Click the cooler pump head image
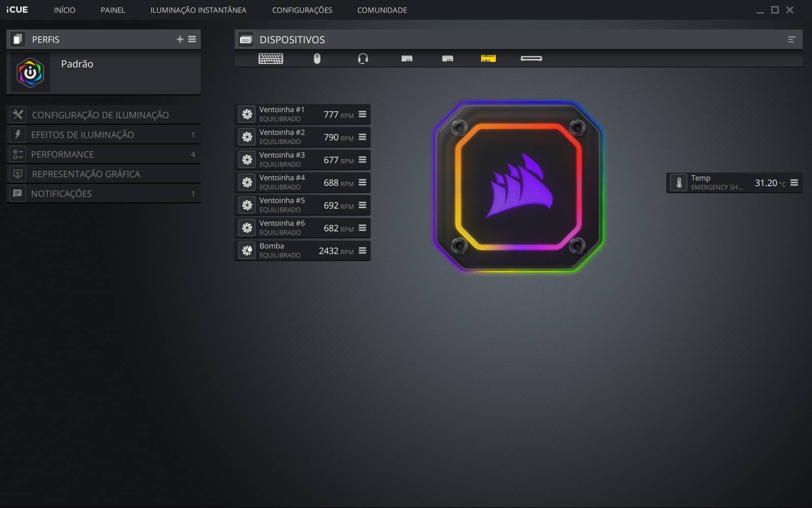The image size is (812, 508). click(518, 187)
